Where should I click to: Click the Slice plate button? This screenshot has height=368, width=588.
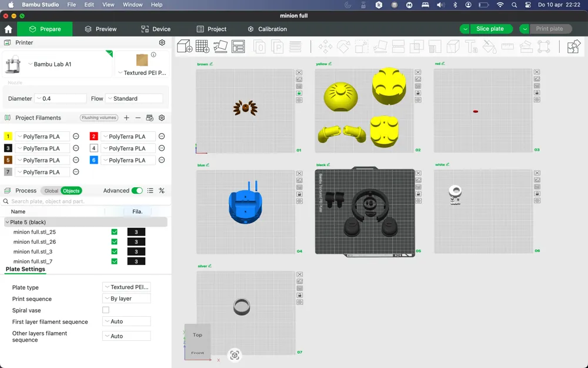tap(490, 29)
